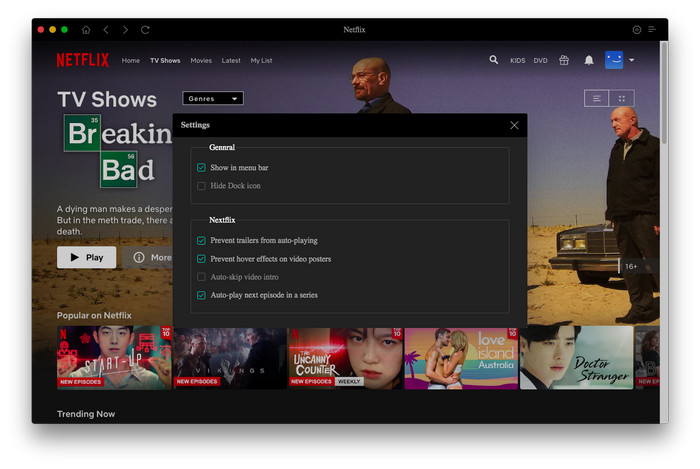Reload the page with the refresh icon
This screenshot has height=469, width=700.
click(145, 30)
